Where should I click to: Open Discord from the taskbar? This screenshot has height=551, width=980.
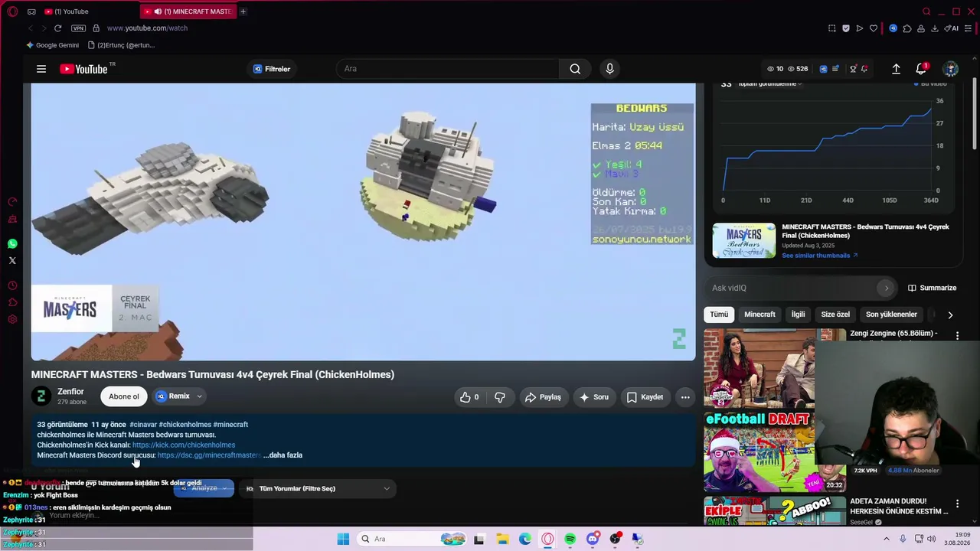[x=593, y=539]
